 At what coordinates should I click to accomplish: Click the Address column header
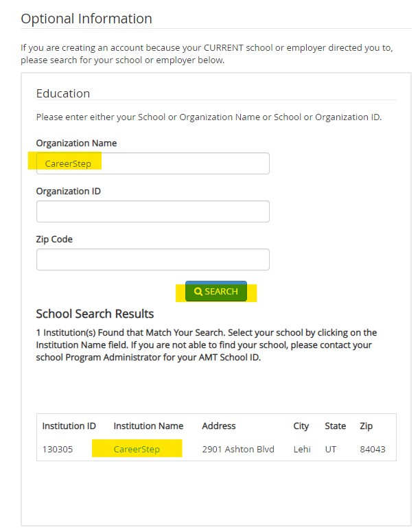click(219, 426)
